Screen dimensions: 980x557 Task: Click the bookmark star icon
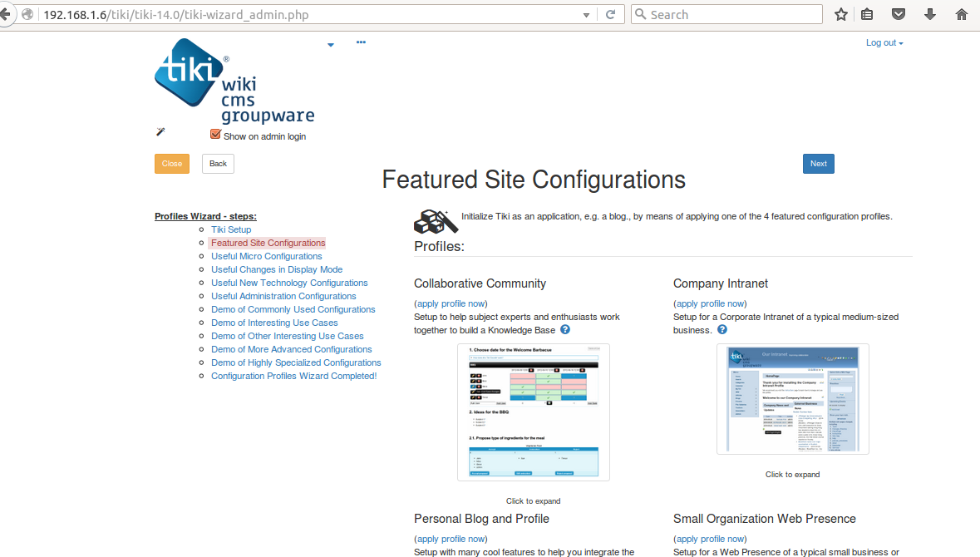click(841, 14)
